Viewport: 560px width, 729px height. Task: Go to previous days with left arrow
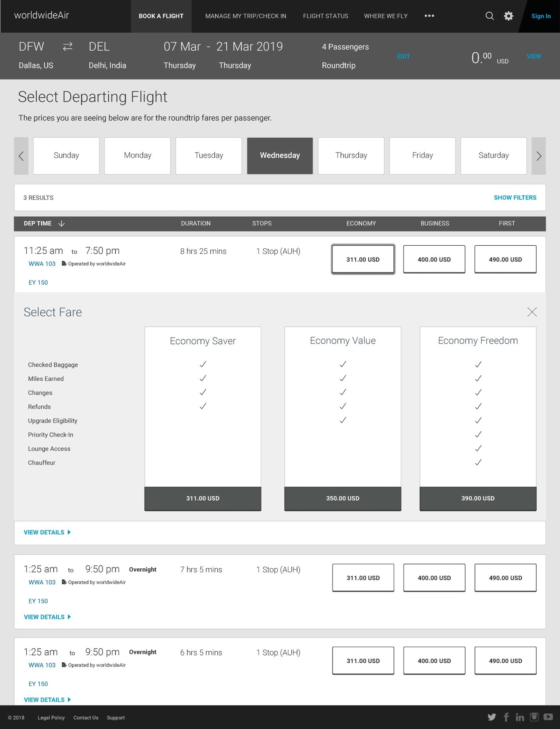(21, 156)
